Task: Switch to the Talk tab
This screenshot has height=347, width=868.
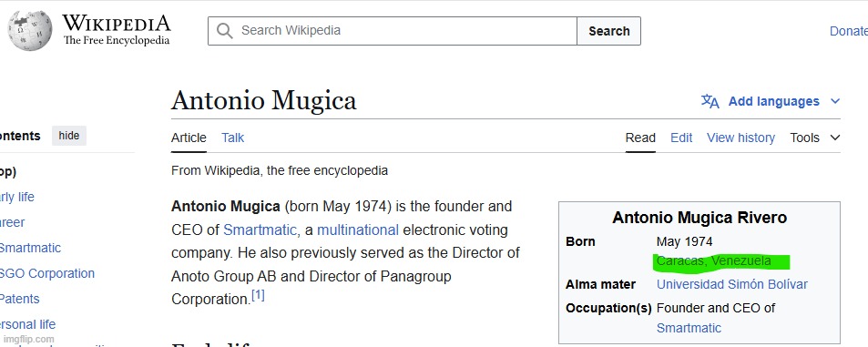Action: [232, 138]
